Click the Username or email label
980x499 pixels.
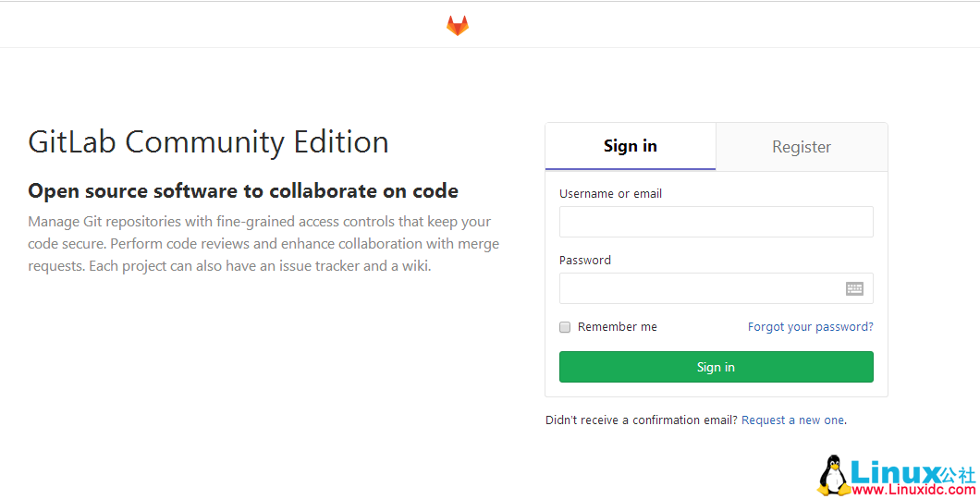610,194
